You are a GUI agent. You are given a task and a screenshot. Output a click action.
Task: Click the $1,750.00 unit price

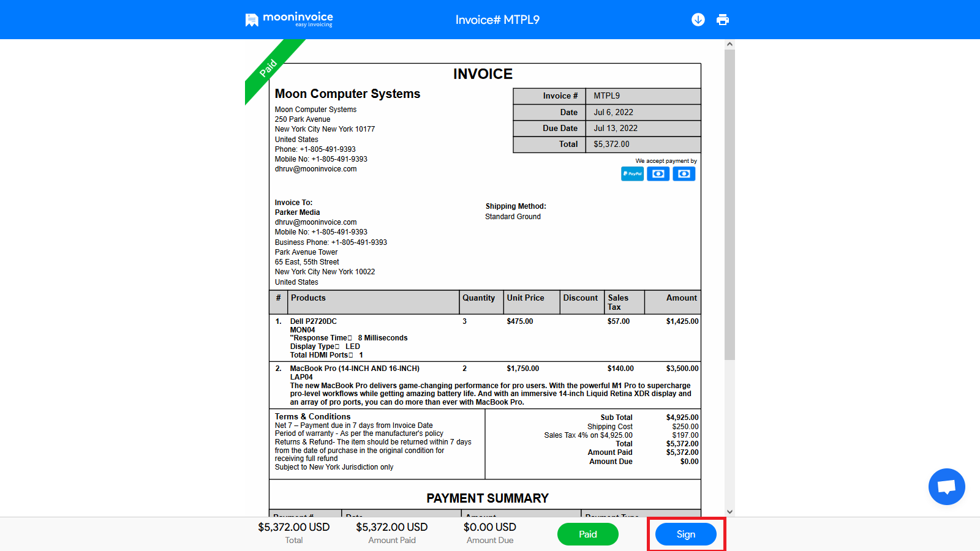(522, 369)
